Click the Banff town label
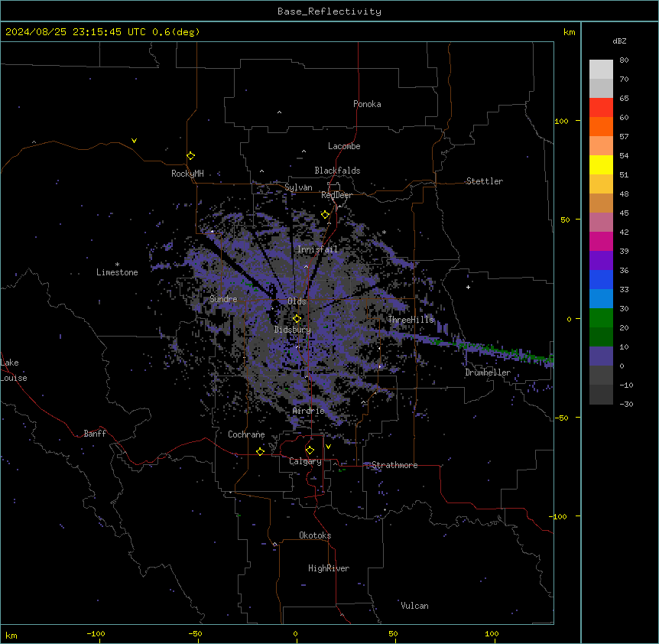 click(x=95, y=434)
